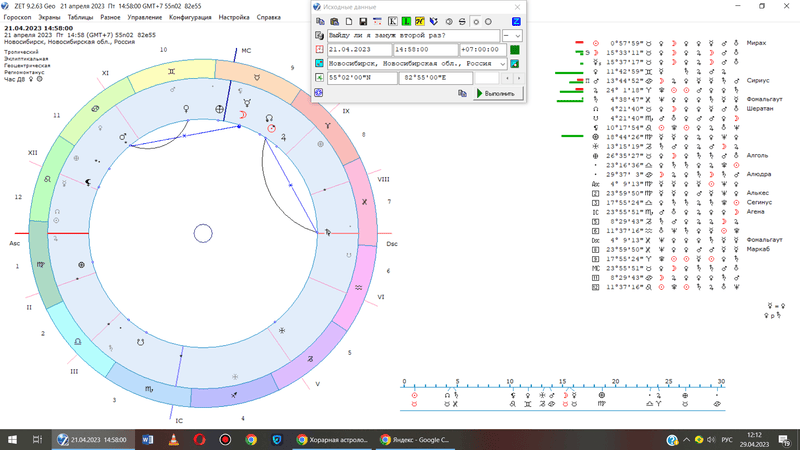800x450 pixels.
Task: Toggle the large circle chart mode button
Action: [x=489, y=21]
